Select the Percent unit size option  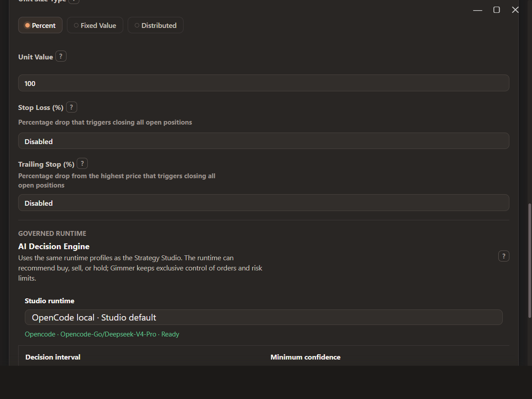(40, 25)
